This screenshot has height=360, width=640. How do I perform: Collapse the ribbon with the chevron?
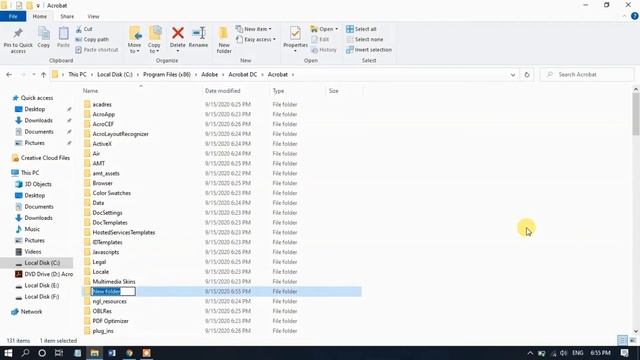click(624, 16)
